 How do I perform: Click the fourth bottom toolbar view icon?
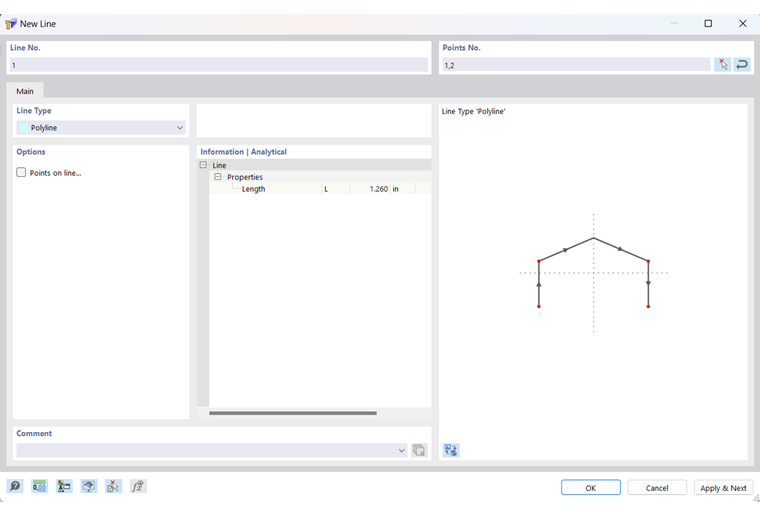click(89, 486)
